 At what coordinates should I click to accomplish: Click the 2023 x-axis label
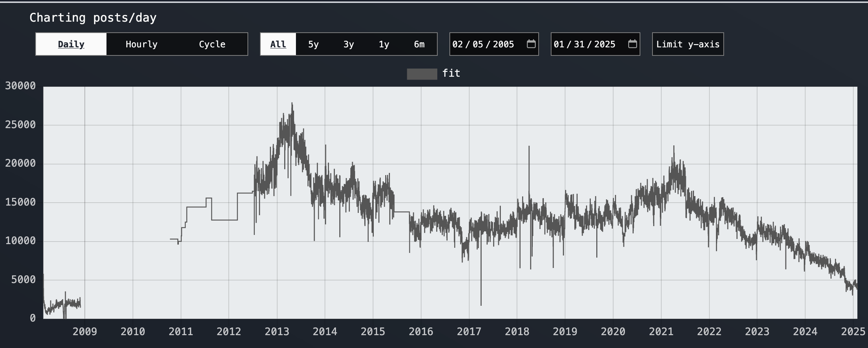[x=757, y=332]
